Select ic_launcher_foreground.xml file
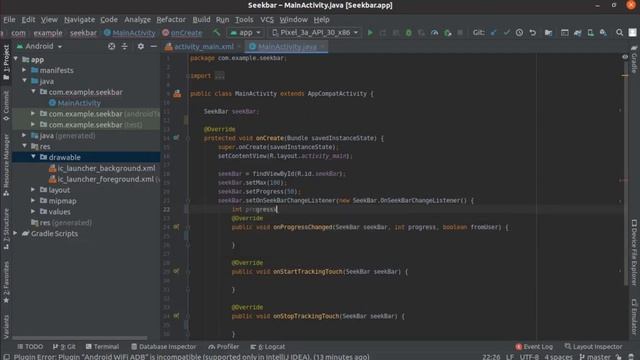 click(106, 179)
